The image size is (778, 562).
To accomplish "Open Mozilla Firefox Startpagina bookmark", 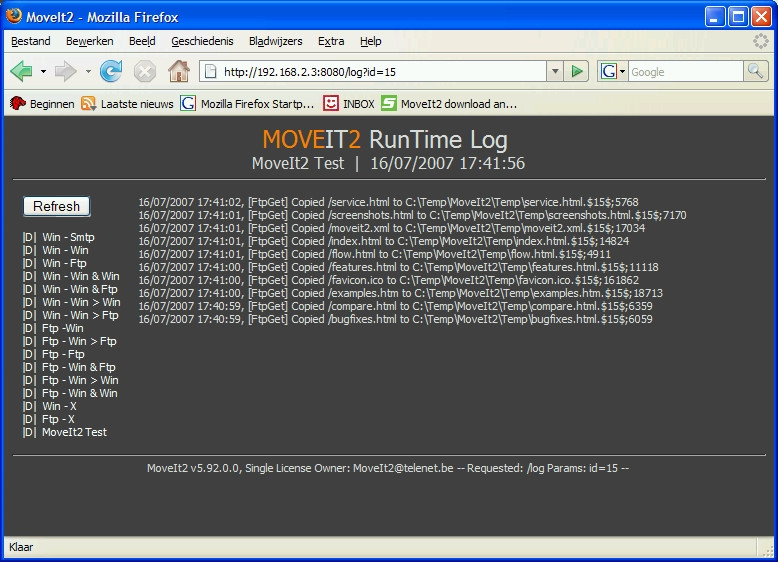I will (247, 104).
